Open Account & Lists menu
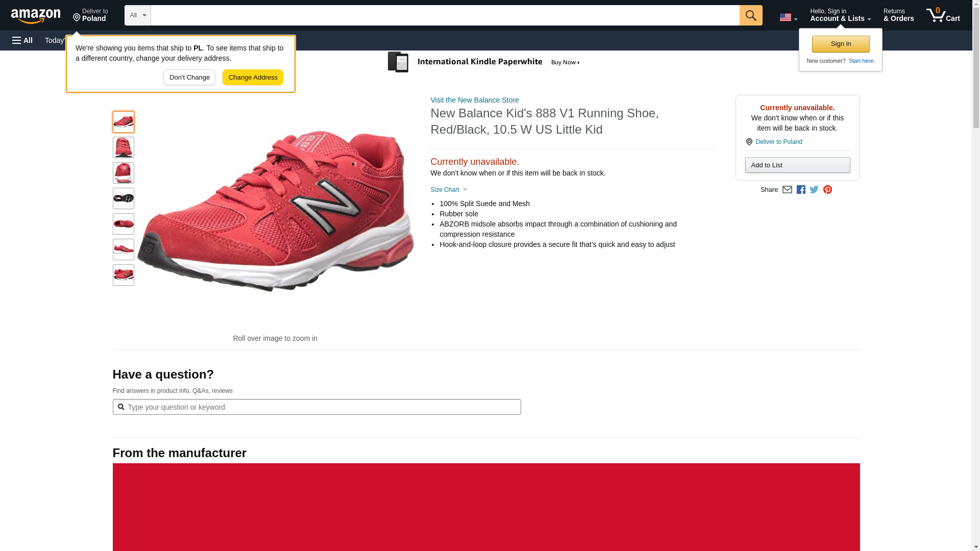The height and width of the screenshot is (551, 980). 840,15
